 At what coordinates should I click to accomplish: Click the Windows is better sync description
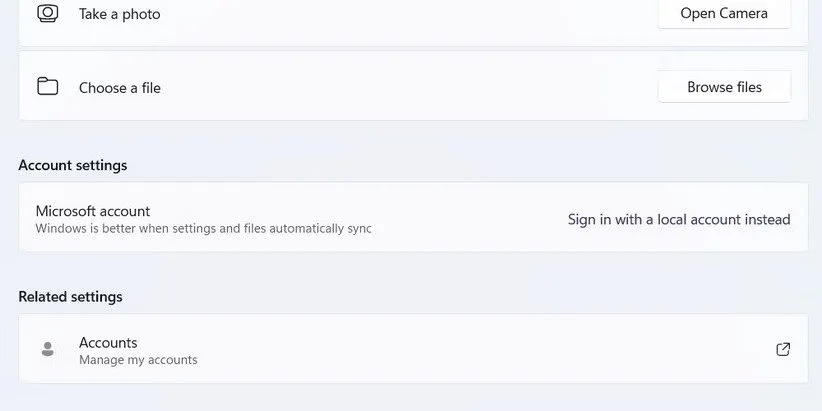pos(203,229)
